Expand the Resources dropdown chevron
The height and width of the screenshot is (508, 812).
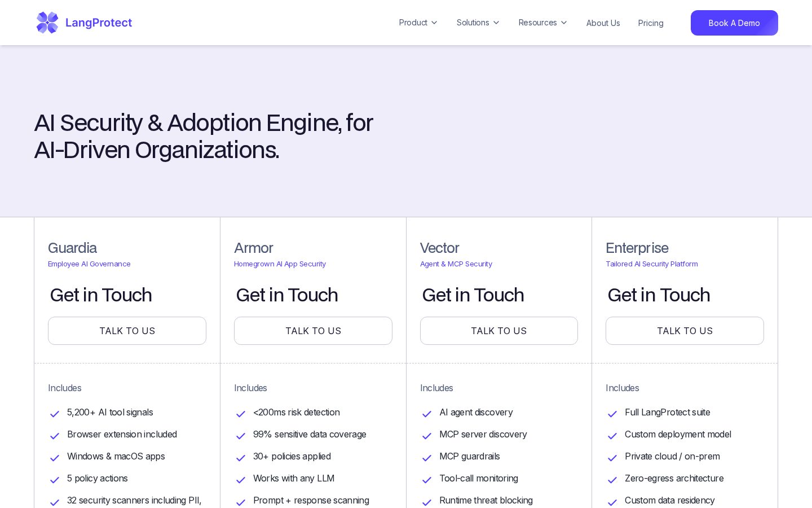pos(564,23)
